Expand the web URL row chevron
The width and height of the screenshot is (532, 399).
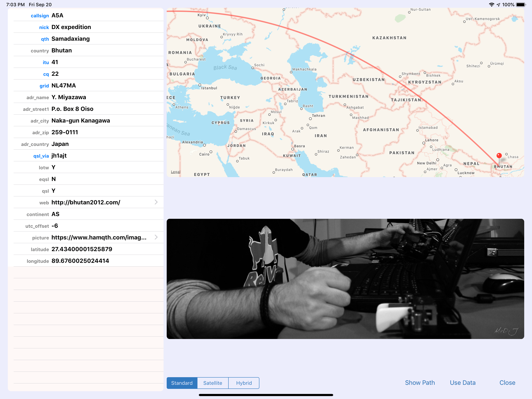click(x=156, y=202)
